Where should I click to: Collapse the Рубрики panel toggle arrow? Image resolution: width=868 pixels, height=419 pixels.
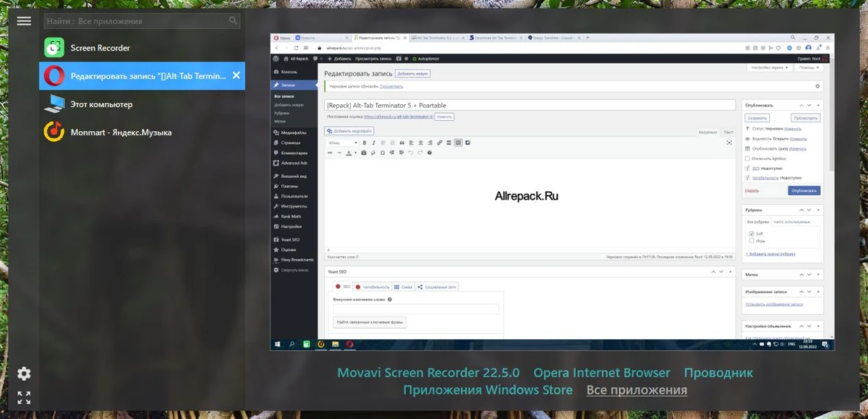(817, 210)
